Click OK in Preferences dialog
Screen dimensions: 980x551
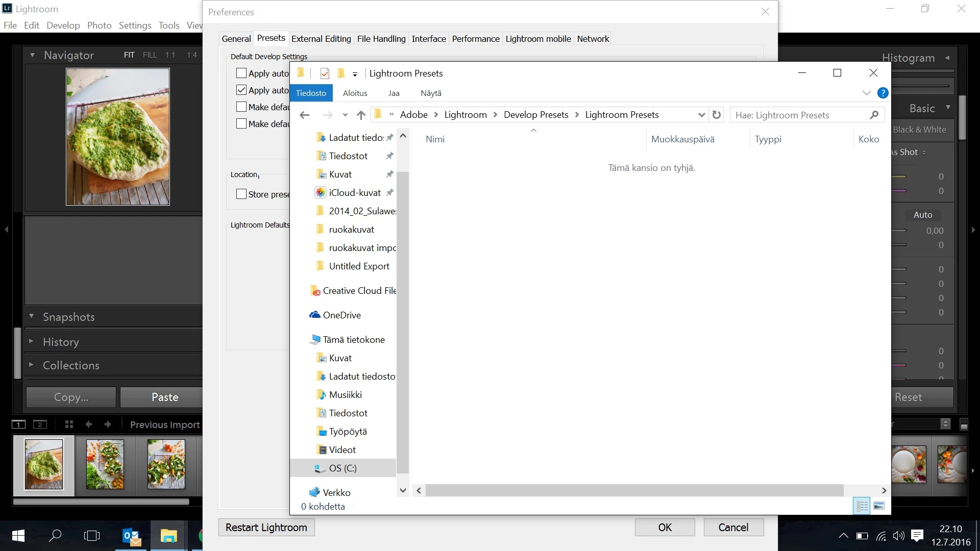[665, 528]
